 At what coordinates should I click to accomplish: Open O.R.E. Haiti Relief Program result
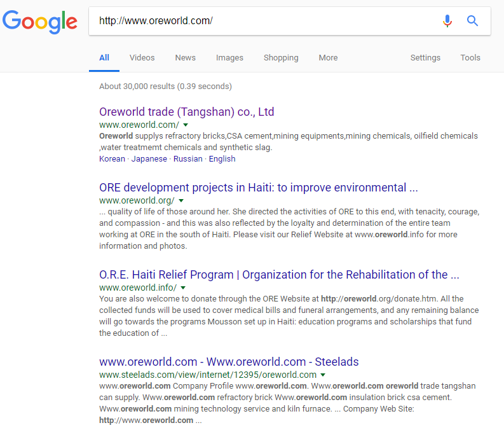tap(279, 275)
